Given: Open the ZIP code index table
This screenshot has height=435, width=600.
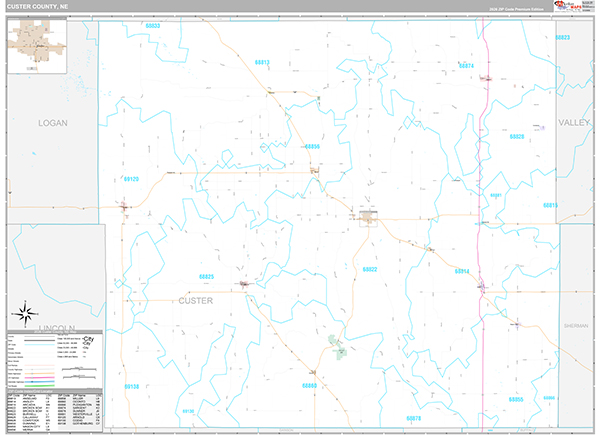Looking at the screenshot, I should pos(55,412).
